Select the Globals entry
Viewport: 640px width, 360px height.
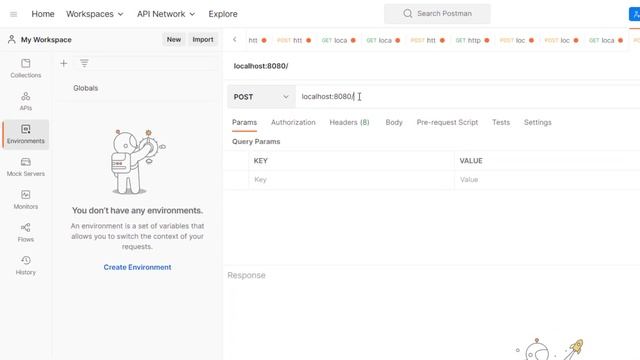(86, 88)
